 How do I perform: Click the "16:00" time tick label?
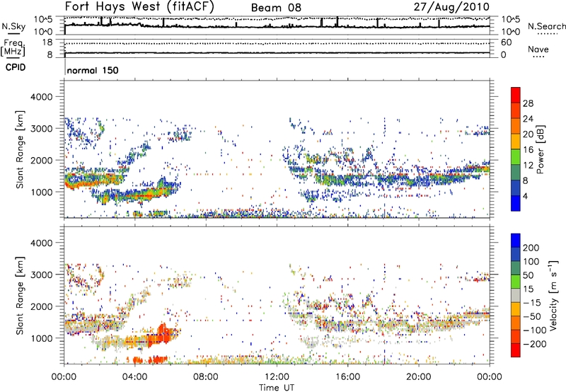click(347, 377)
